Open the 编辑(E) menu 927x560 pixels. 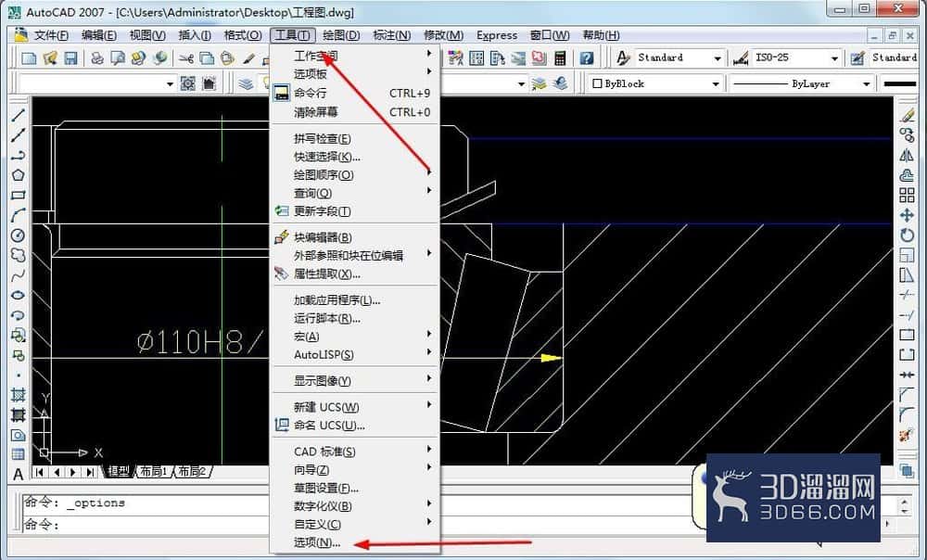(99, 35)
